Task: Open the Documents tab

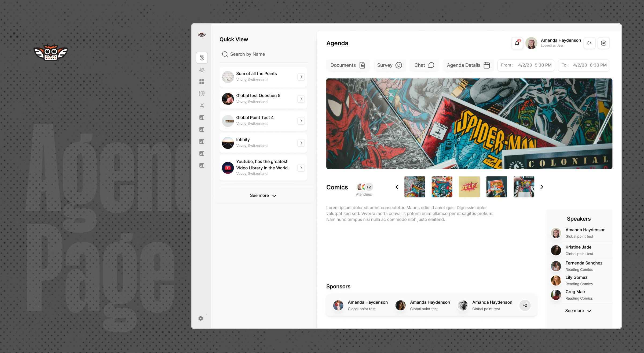Action: coord(348,65)
